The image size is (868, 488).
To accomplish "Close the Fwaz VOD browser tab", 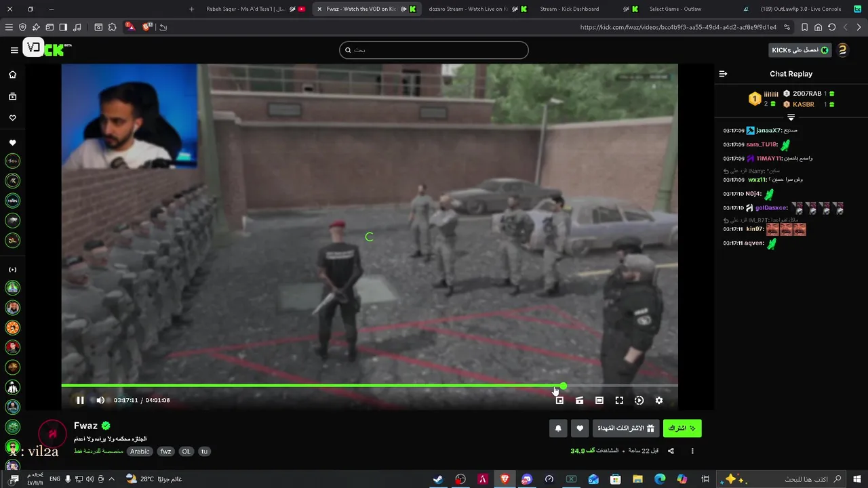I will 319,9.
